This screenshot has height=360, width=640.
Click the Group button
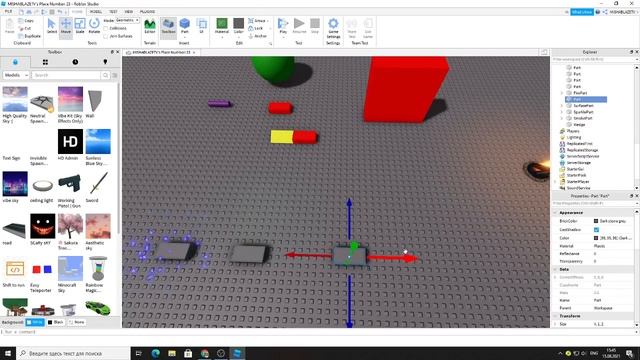coord(257,20)
